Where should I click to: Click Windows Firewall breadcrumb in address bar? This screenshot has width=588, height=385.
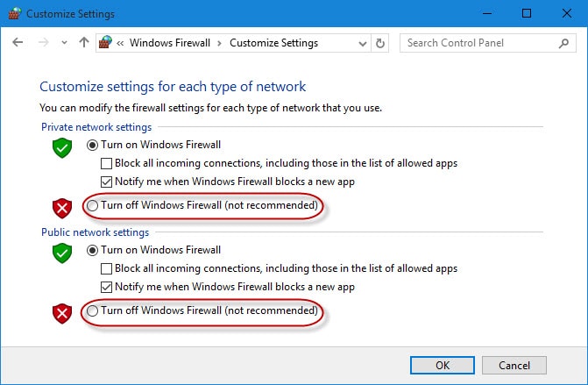tap(174, 42)
